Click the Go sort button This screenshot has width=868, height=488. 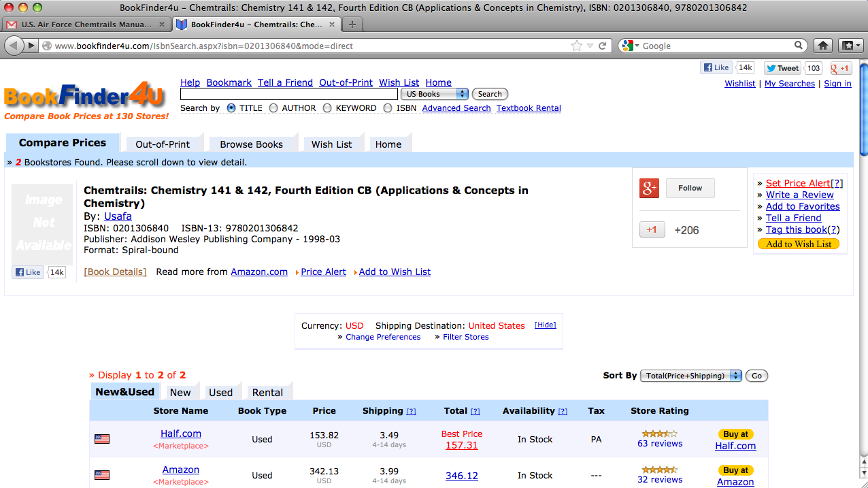point(756,376)
